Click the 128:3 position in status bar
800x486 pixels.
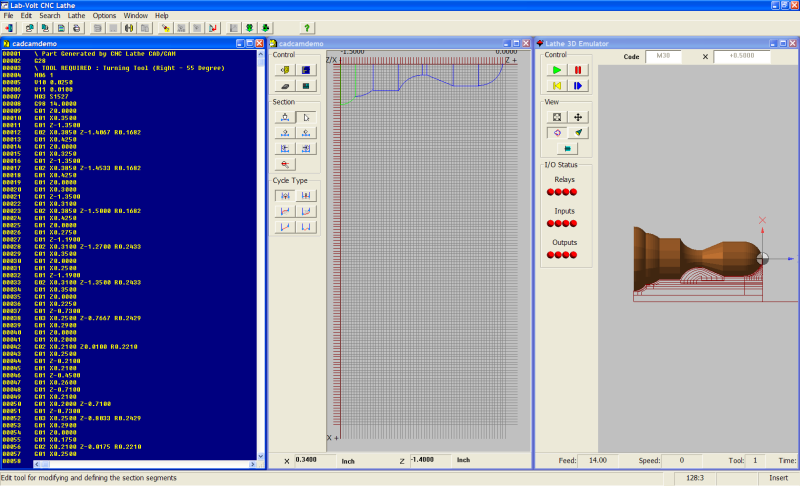[695, 478]
